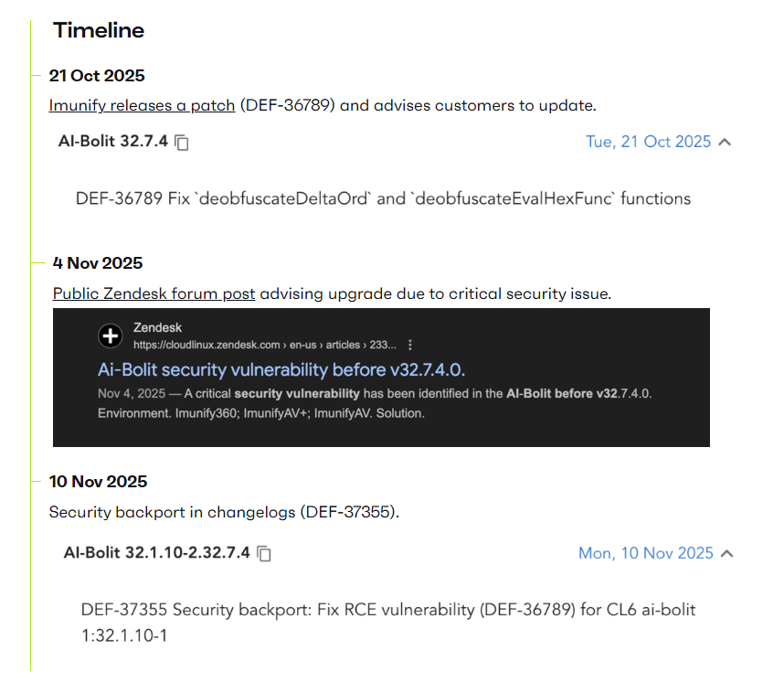Click the Zendesk logo icon in search result
The height and width of the screenshot is (682, 784).
pyautogui.click(x=111, y=336)
